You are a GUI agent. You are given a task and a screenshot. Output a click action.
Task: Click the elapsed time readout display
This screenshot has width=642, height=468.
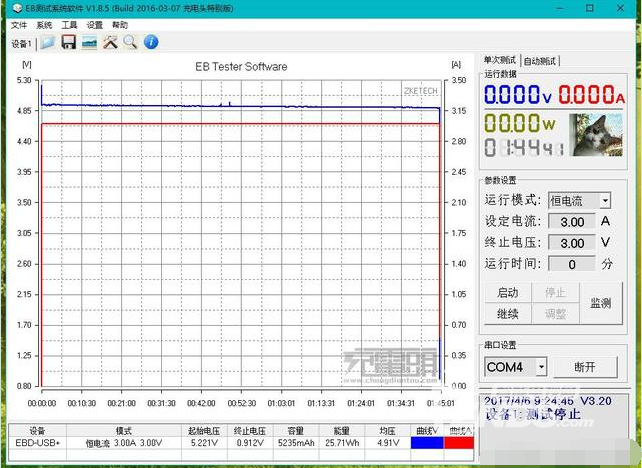pos(524,147)
